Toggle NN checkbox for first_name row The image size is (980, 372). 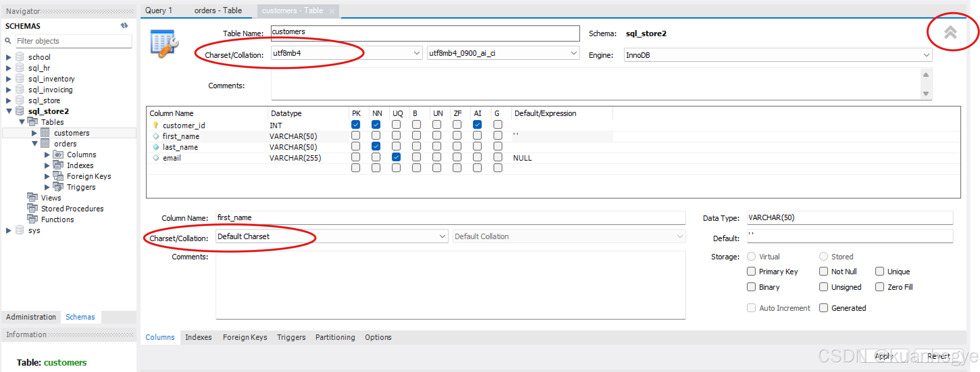(x=376, y=136)
